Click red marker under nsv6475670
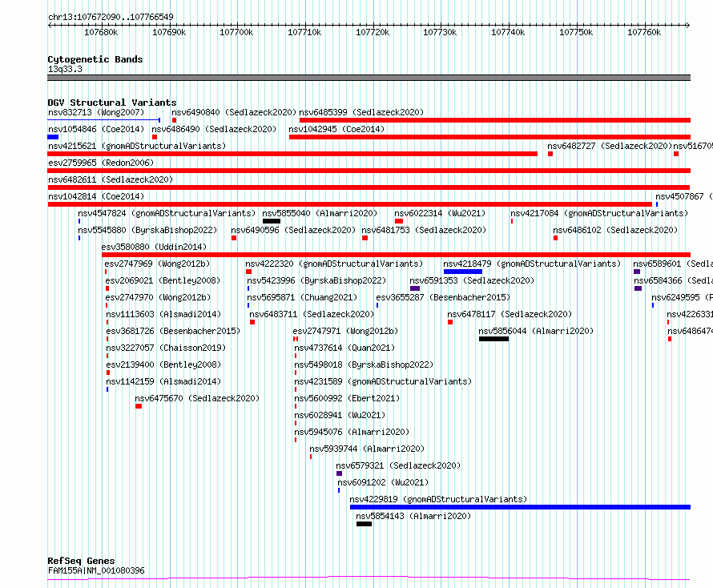This screenshot has width=713, height=588. 139,406
